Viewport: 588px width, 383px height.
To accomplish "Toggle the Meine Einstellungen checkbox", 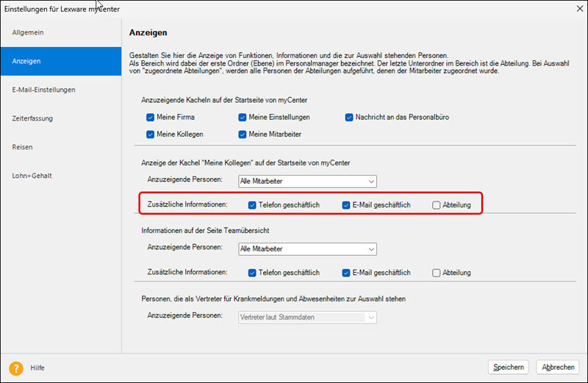I will click(243, 118).
